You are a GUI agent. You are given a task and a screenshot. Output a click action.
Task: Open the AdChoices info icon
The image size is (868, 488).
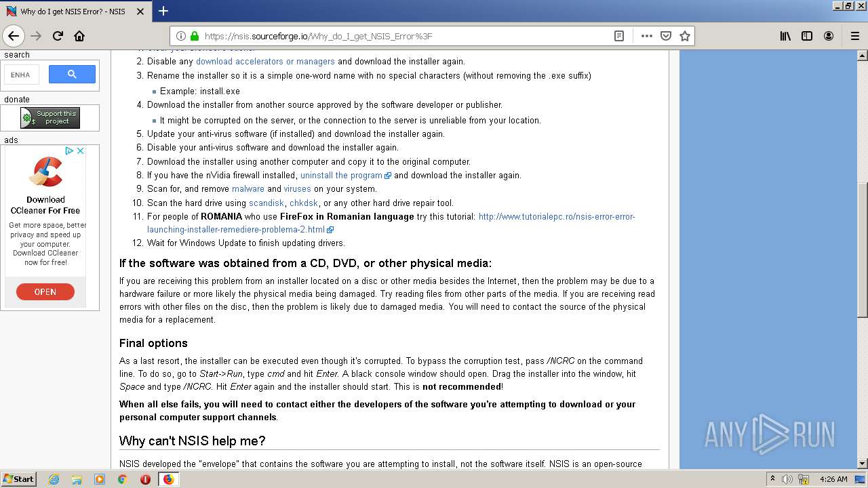click(x=69, y=150)
